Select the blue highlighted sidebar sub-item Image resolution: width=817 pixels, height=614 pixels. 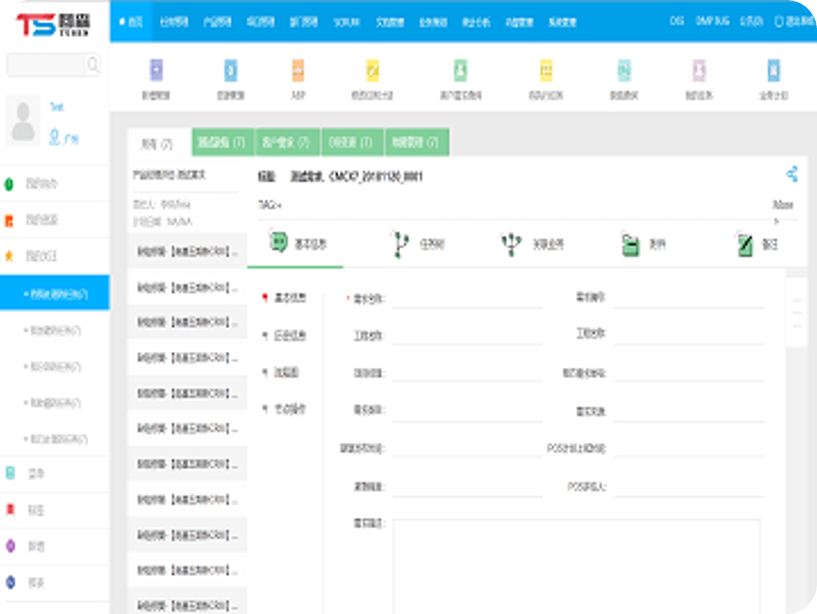(54, 294)
